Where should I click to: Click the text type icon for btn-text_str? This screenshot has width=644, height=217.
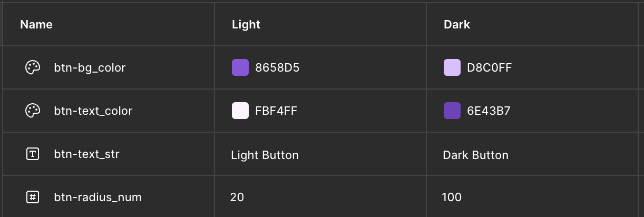pos(33,154)
